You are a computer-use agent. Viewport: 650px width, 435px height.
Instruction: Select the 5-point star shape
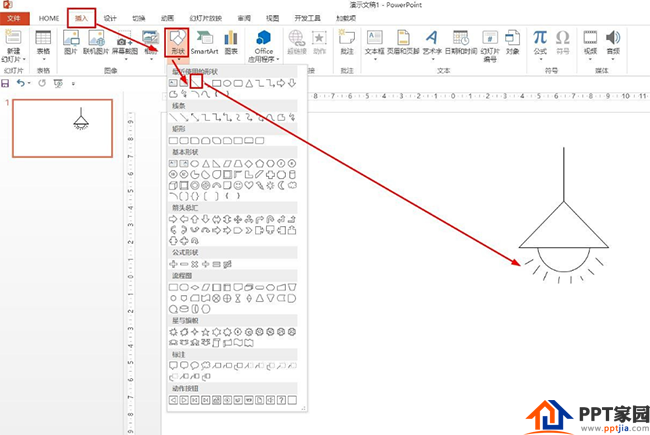click(206, 332)
